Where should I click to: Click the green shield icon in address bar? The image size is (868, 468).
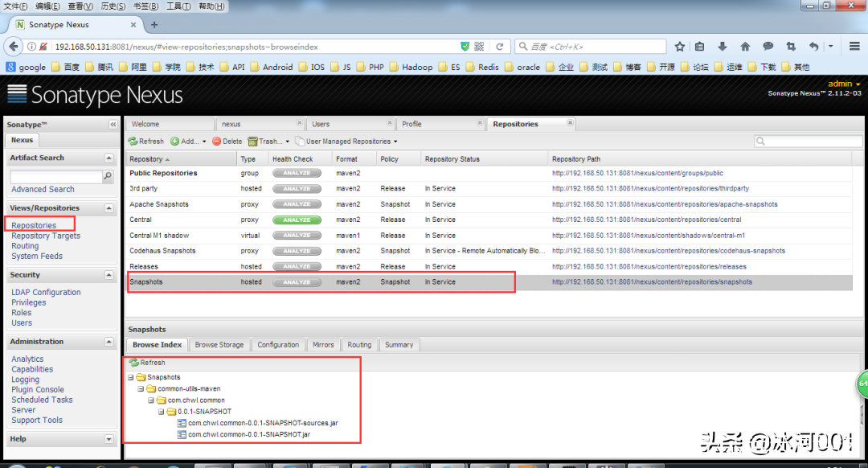(465, 47)
